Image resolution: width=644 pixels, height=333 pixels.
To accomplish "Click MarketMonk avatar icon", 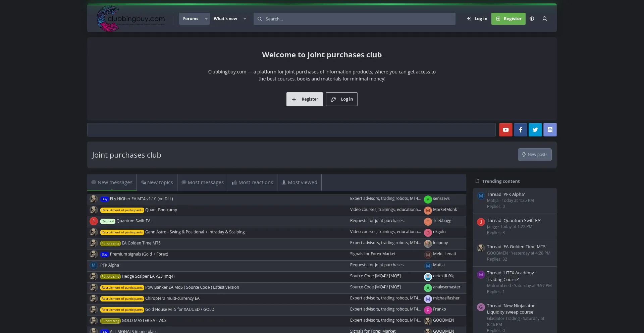I will [x=428, y=211].
